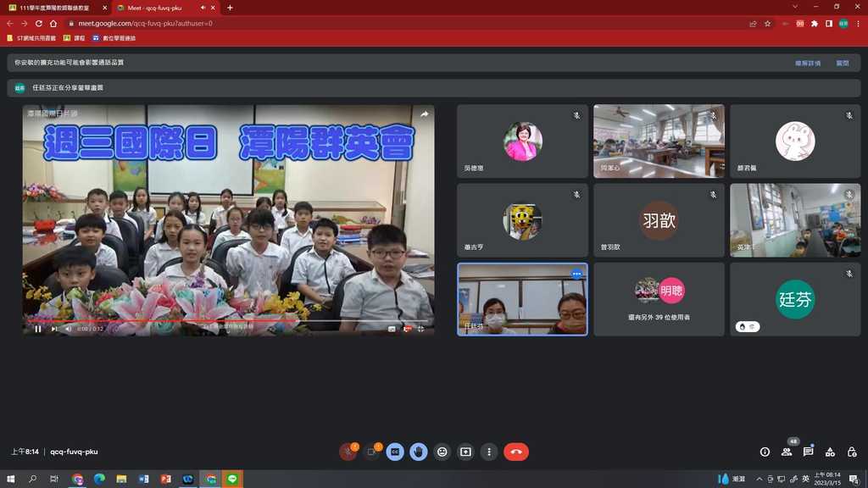Open the video settings gear icon

tap(407, 329)
